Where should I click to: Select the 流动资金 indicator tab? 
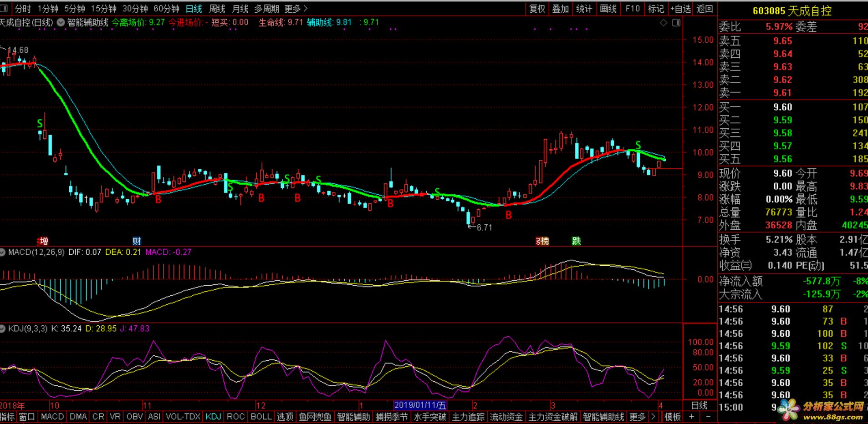point(506,417)
